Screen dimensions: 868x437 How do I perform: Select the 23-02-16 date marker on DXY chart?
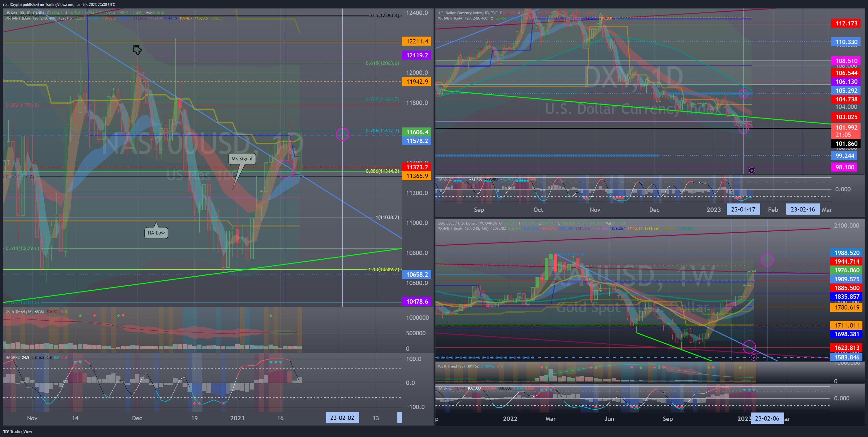(802, 209)
